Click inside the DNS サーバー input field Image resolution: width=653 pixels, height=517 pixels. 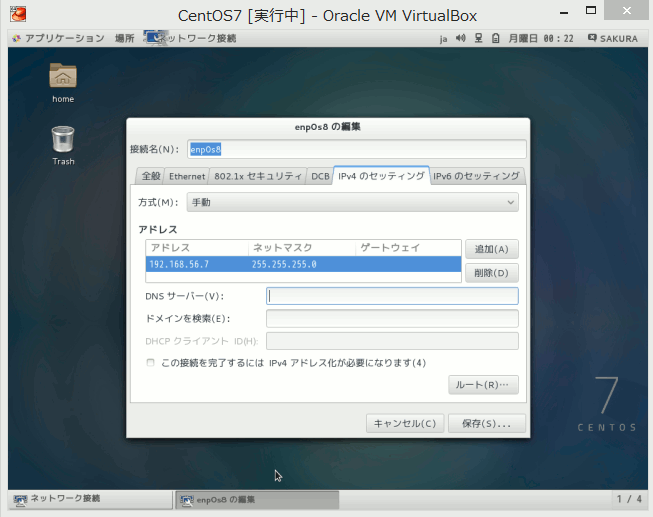(x=392, y=296)
